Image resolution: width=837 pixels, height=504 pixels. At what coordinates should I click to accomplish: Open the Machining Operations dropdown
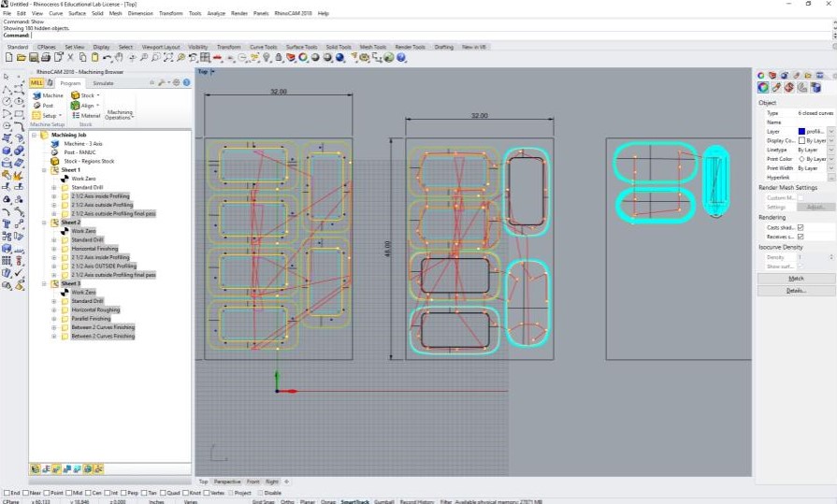click(x=120, y=115)
